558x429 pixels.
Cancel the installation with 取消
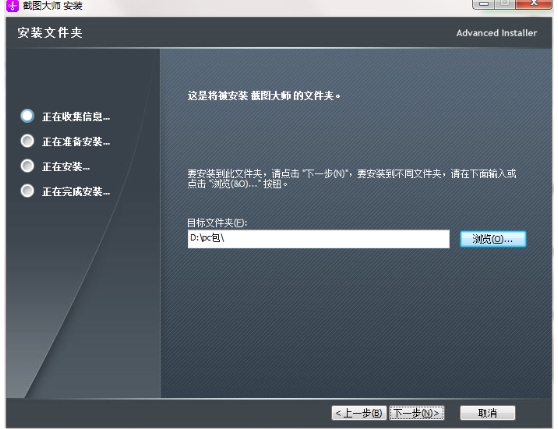[488, 413]
